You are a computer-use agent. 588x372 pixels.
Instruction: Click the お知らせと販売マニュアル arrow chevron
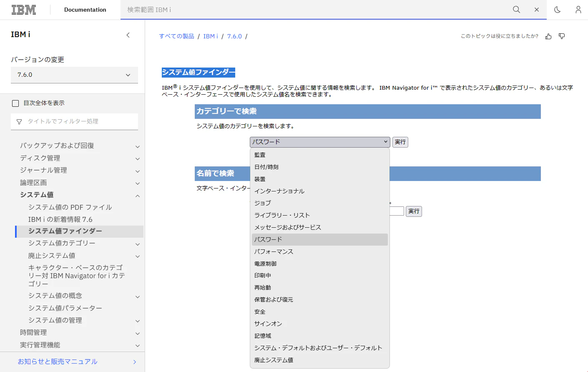[x=135, y=362]
